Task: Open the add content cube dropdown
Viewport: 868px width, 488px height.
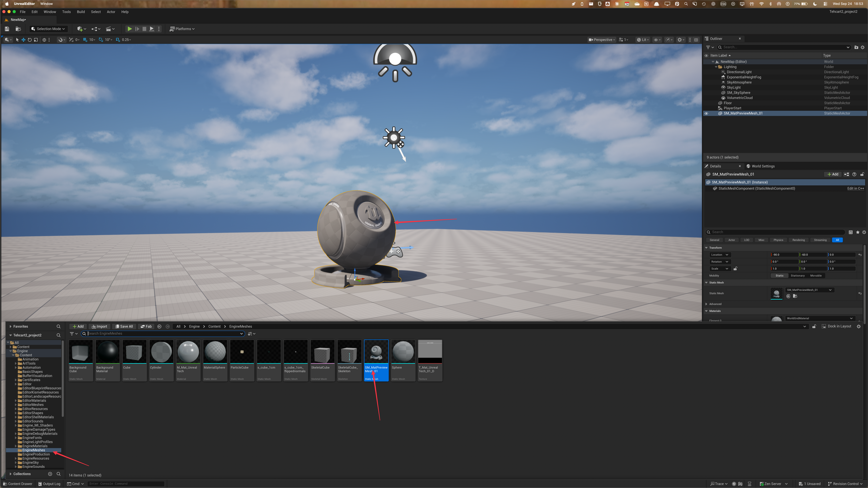Action: tap(82, 29)
